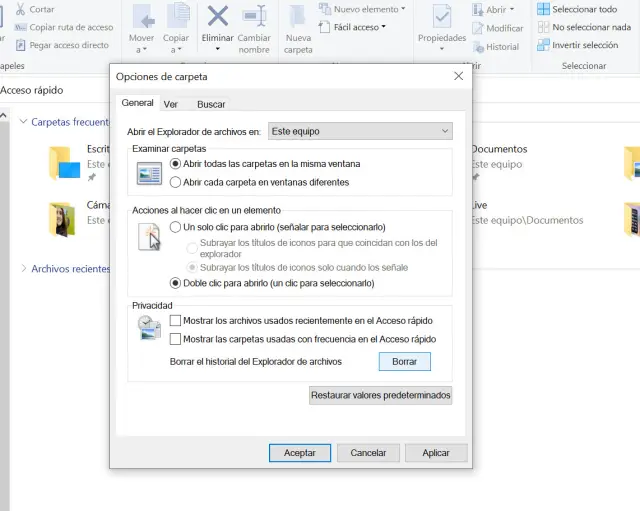Choose 'Un solo clic para abrirlo' option

point(176,227)
